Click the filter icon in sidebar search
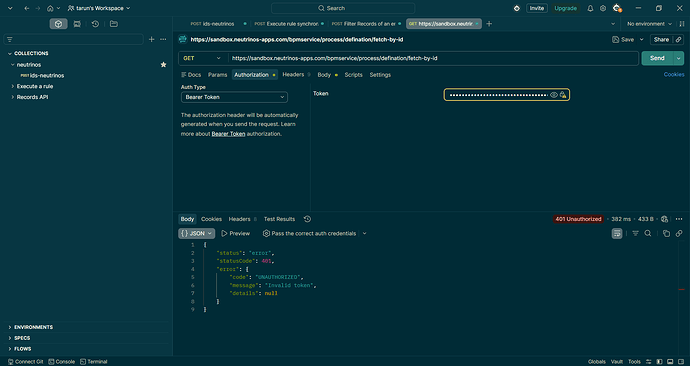 point(10,40)
